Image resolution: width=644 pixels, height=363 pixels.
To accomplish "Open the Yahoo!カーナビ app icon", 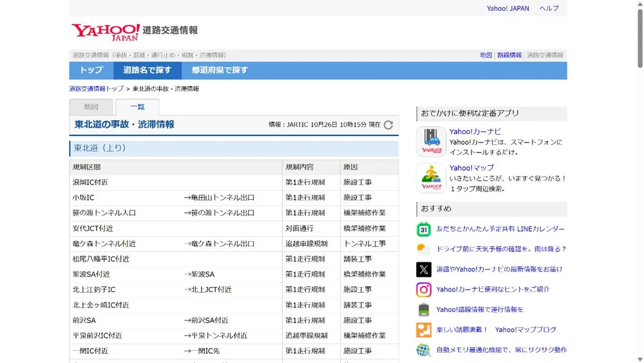I will [x=431, y=142].
